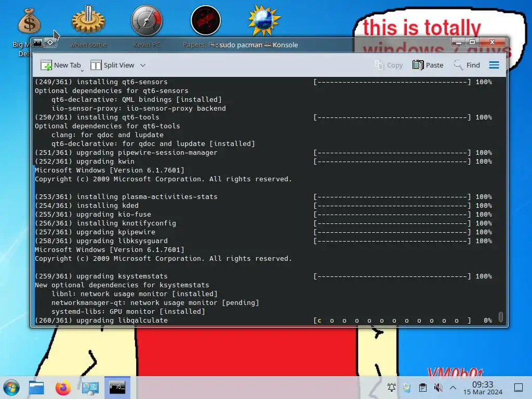Click '(254/361) installing kded' line
Image resolution: width=532 pixels, height=399 pixels.
pyautogui.click(x=87, y=206)
